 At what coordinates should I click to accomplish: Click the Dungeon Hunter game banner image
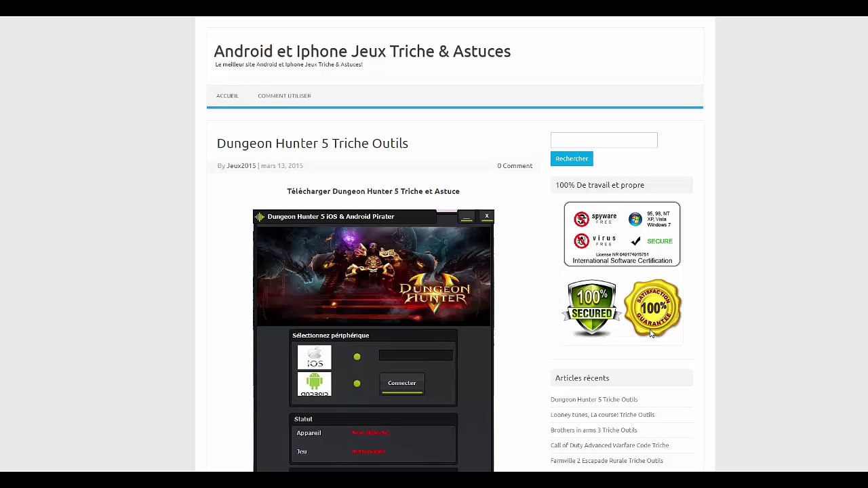click(x=374, y=275)
